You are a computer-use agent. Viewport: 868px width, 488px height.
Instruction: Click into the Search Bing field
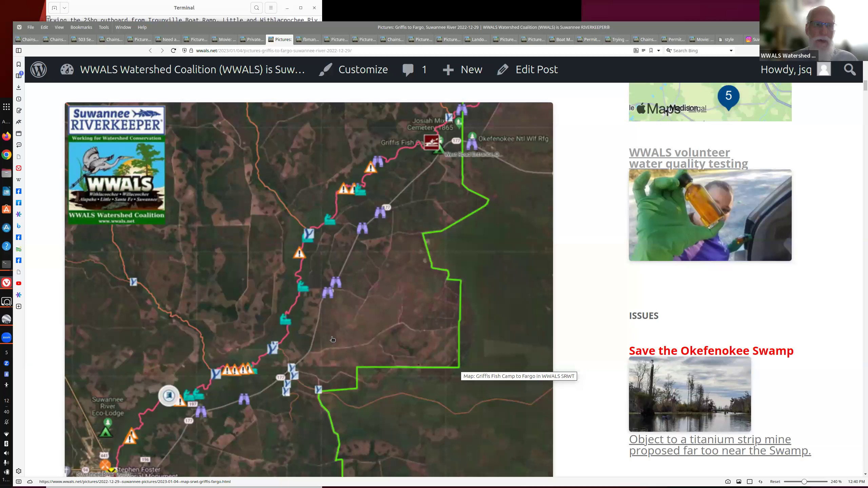(700, 50)
